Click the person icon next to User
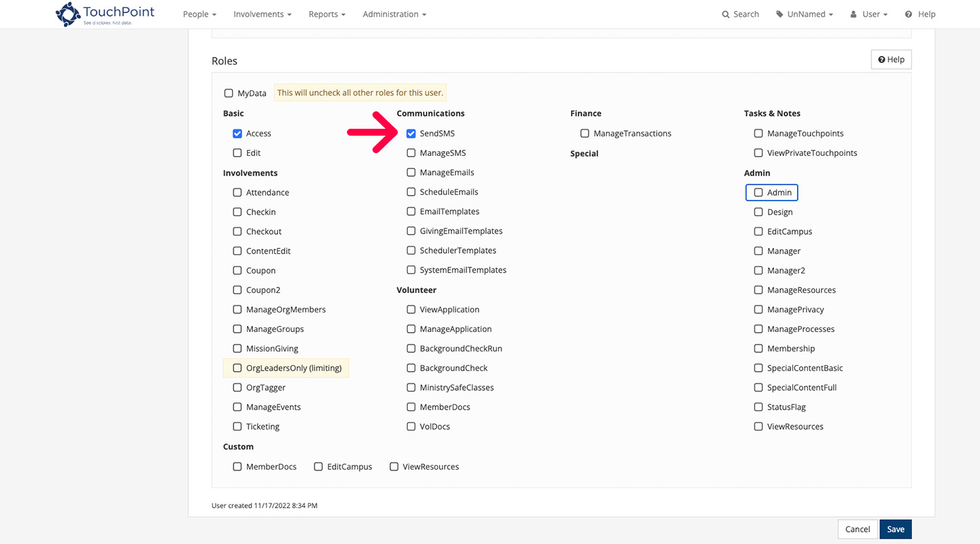This screenshot has height=544, width=980. (852, 13)
